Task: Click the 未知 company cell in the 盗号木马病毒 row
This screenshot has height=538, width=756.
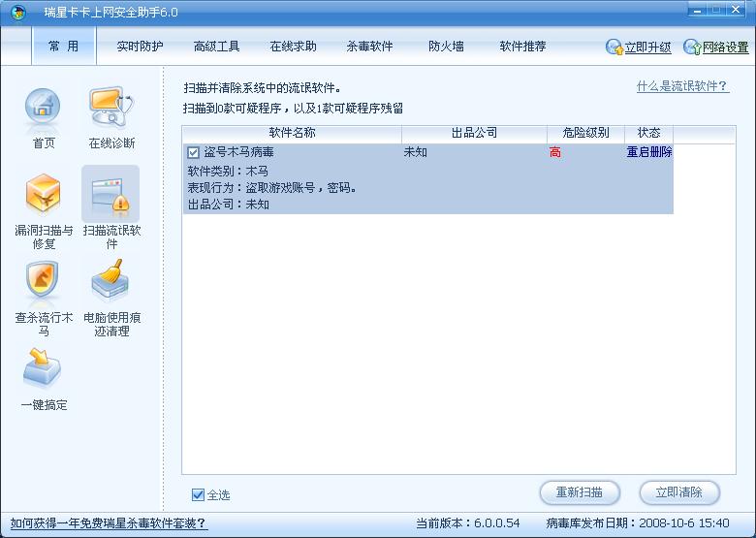Action: tap(416, 152)
